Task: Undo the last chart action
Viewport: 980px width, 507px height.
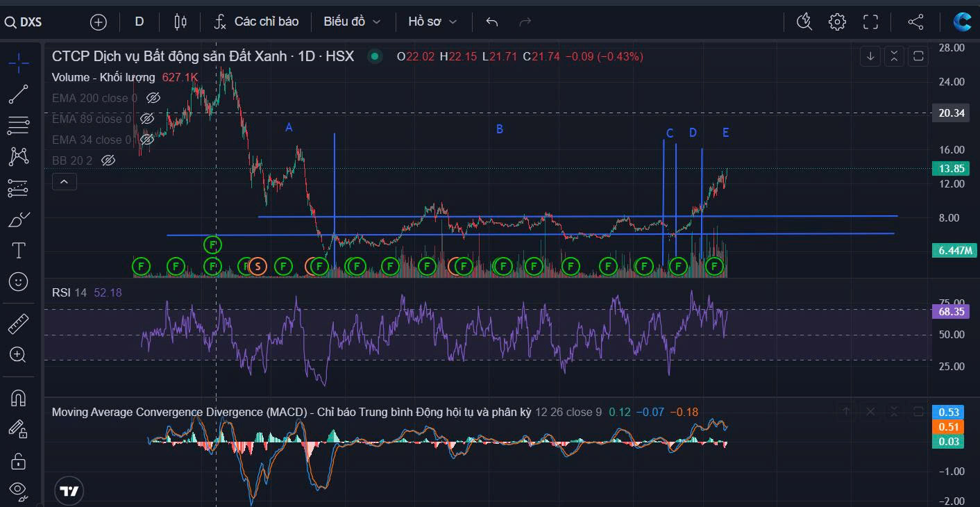Action: (492, 22)
